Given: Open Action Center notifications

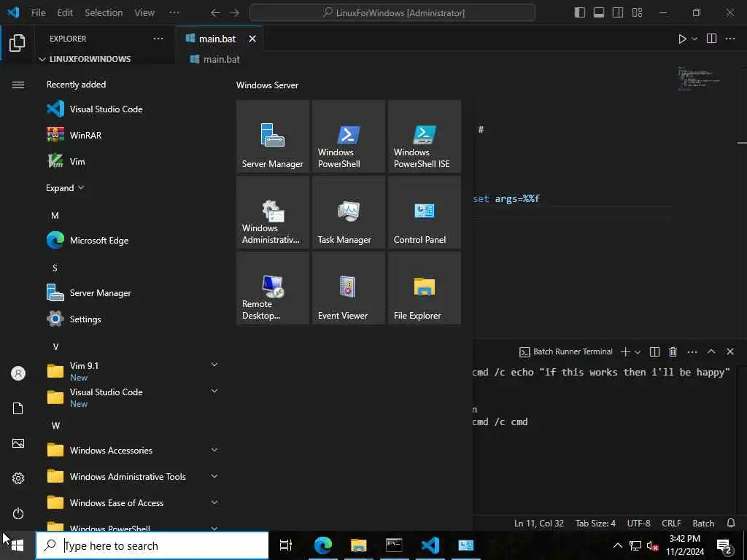Looking at the screenshot, I should pos(724,545).
